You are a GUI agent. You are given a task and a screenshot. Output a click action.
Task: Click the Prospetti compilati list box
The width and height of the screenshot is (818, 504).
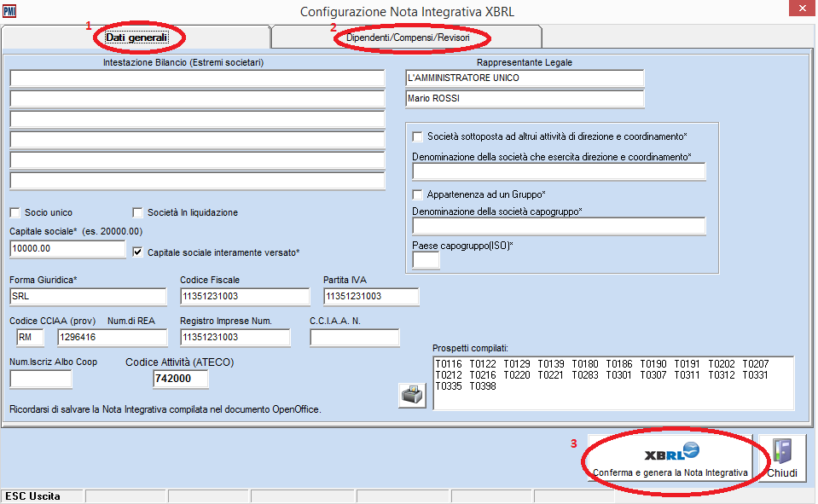coord(612,382)
